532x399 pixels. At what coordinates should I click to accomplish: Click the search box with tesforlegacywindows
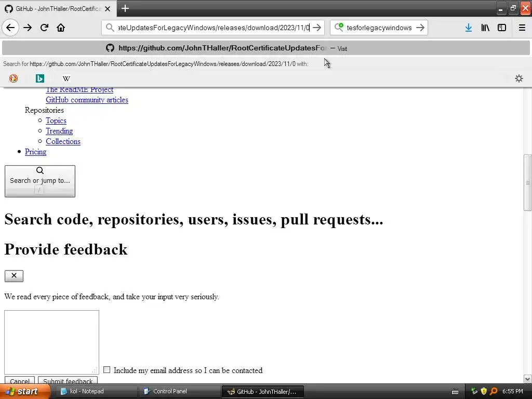[x=379, y=28]
